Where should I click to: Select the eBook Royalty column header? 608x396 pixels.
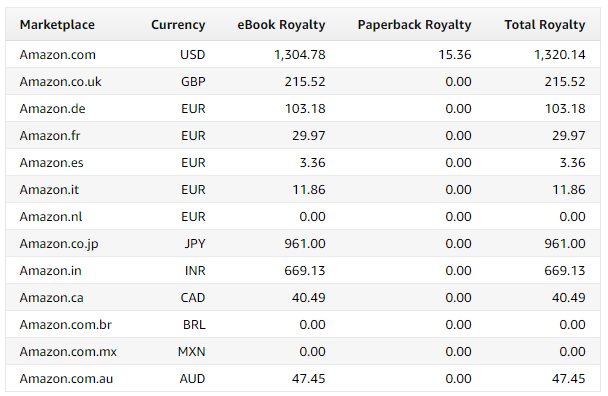coord(281,25)
